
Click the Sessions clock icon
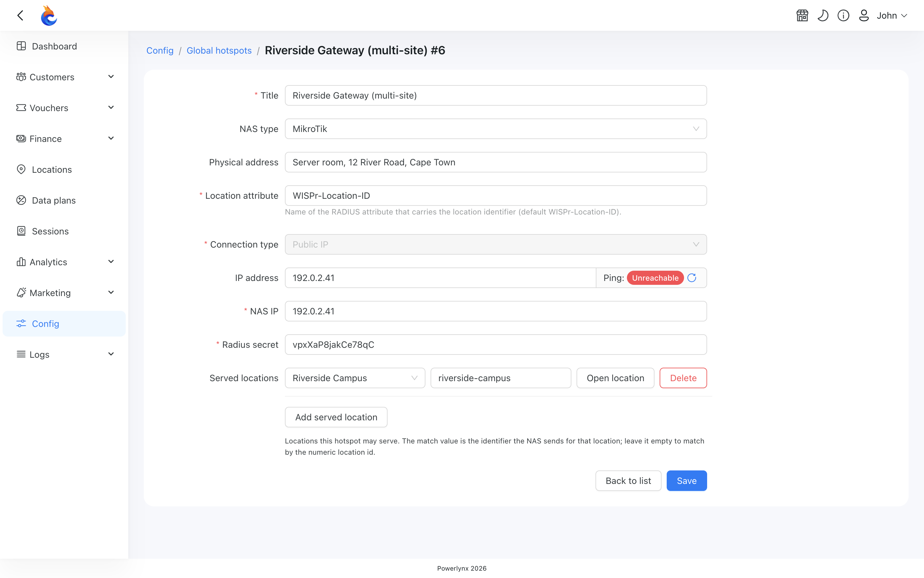[x=21, y=231]
